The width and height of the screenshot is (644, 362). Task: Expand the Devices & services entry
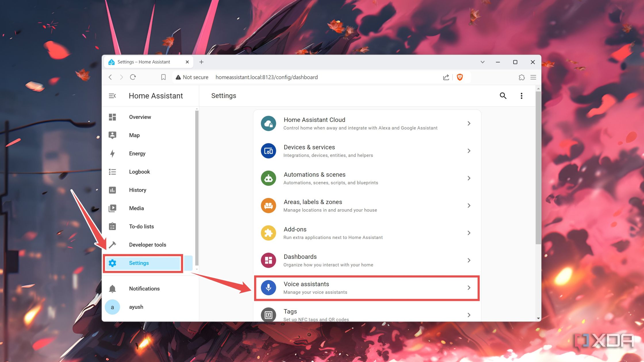[x=367, y=151]
